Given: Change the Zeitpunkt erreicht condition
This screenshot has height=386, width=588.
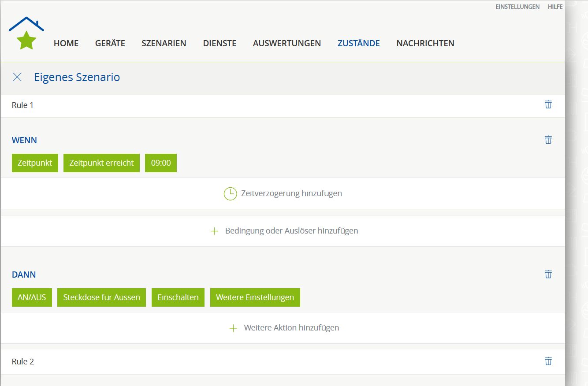Looking at the screenshot, I should [101, 163].
